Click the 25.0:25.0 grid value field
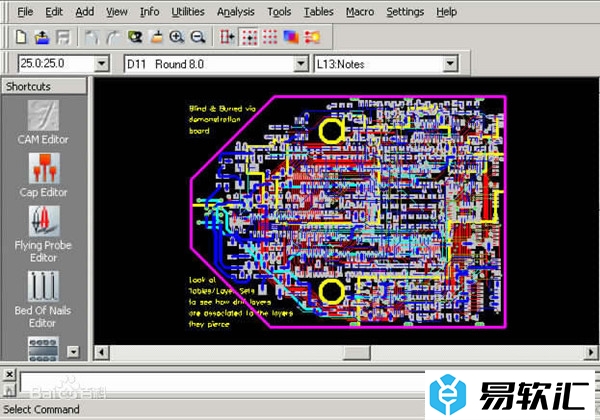Image resolution: width=600 pixels, height=420 pixels. click(x=56, y=63)
